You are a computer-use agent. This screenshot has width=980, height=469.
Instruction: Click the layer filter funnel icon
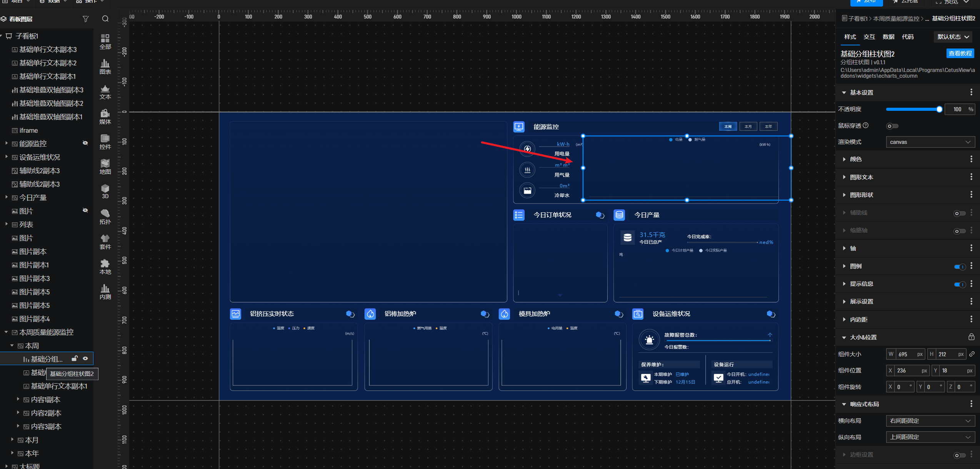click(x=86, y=19)
